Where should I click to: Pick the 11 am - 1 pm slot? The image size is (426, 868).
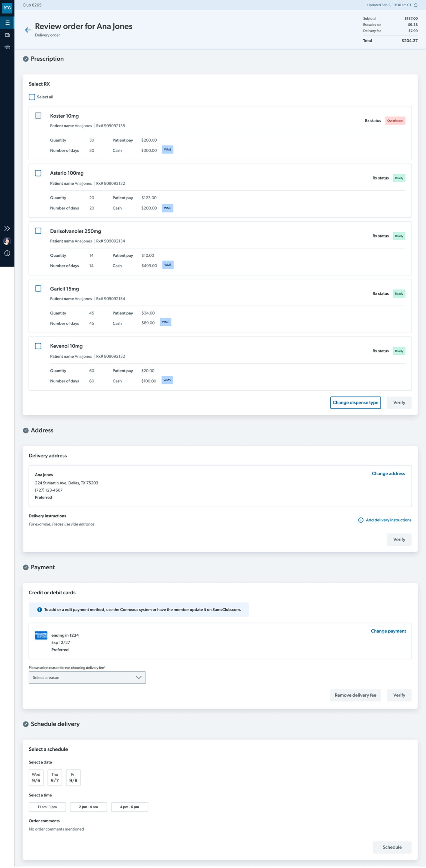click(47, 807)
